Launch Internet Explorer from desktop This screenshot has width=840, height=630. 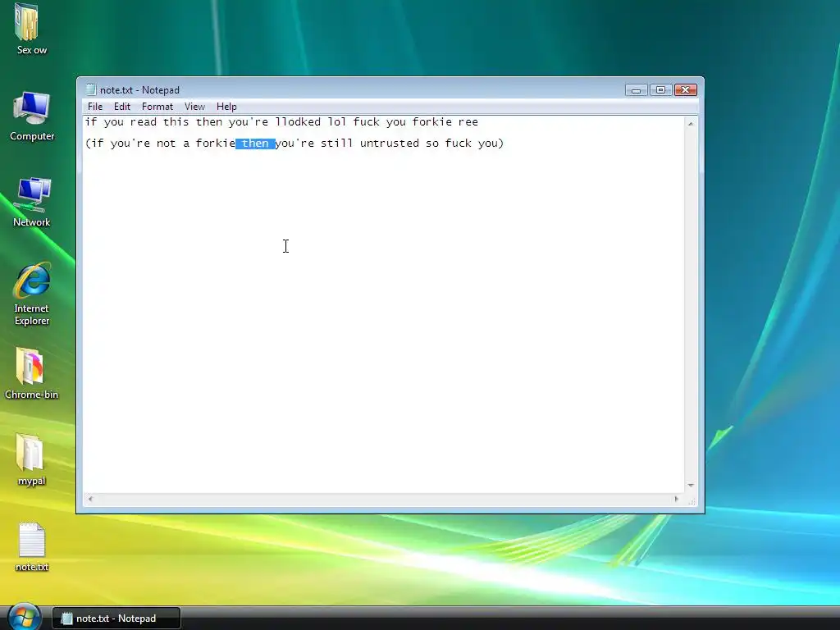(32, 294)
